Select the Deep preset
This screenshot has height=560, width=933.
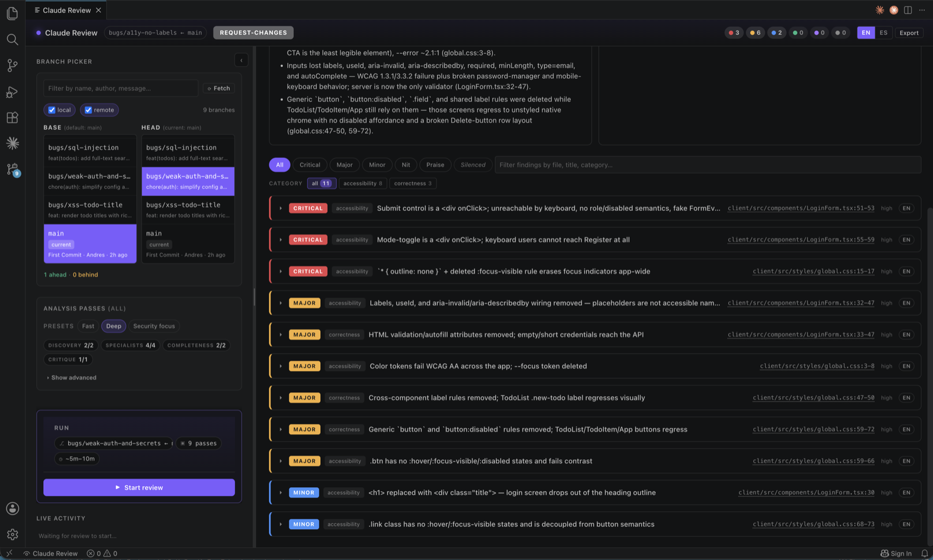[x=114, y=326]
